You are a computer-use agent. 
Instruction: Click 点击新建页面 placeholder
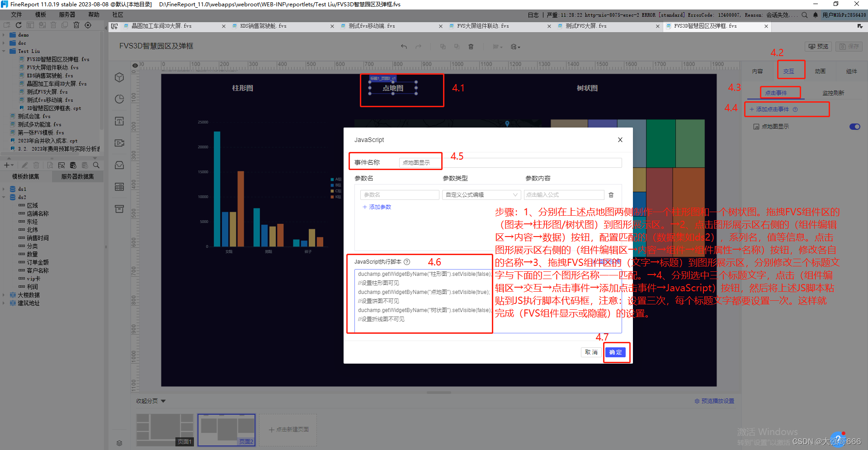coord(288,430)
